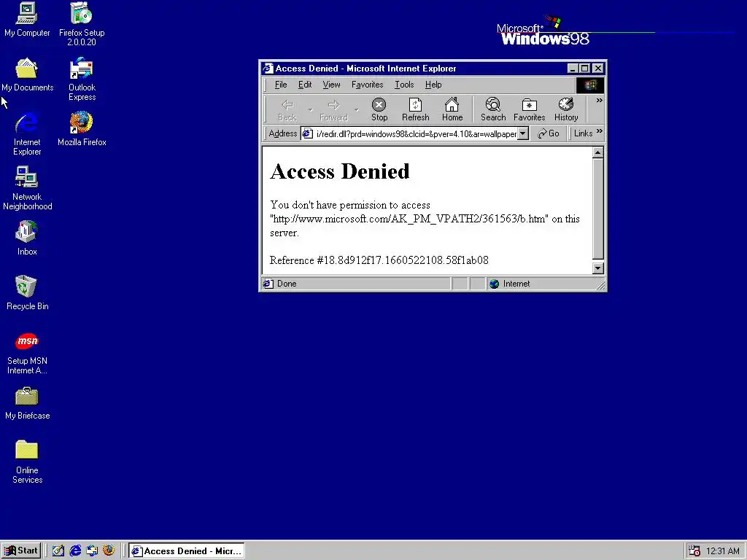Image resolution: width=747 pixels, height=560 pixels.
Task: Click the Go button
Action: [x=549, y=134]
